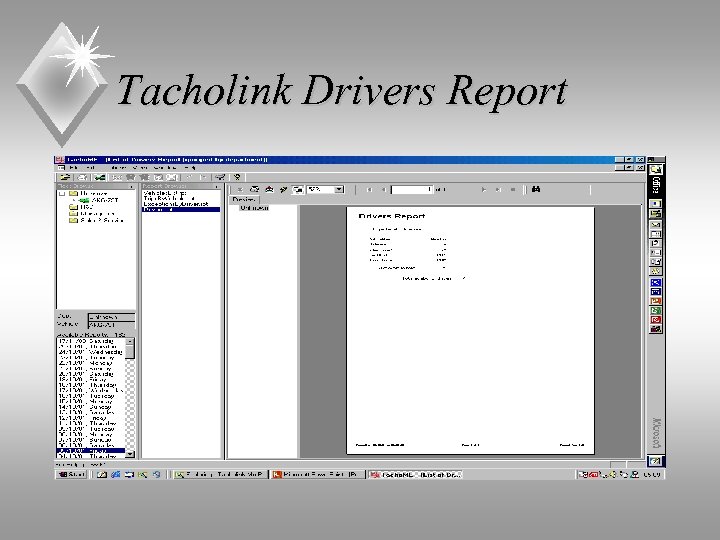Open the Help menu
This screenshot has height=540, width=720.
190,168
